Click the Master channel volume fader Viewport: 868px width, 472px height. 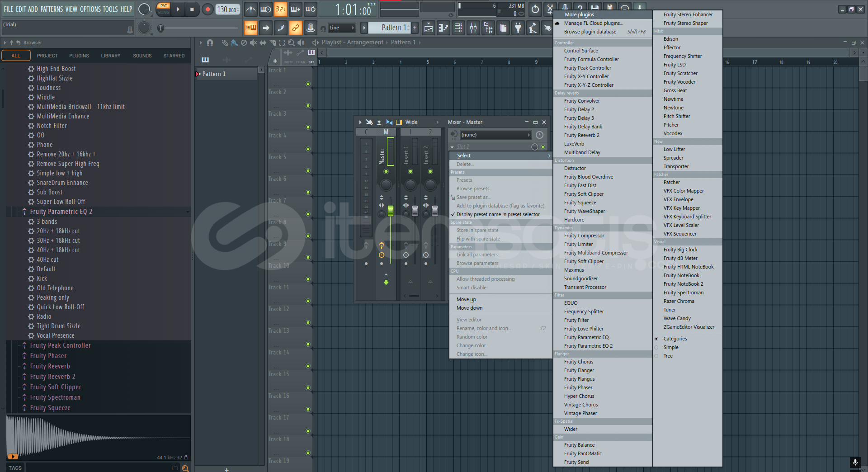[x=391, y=211]
